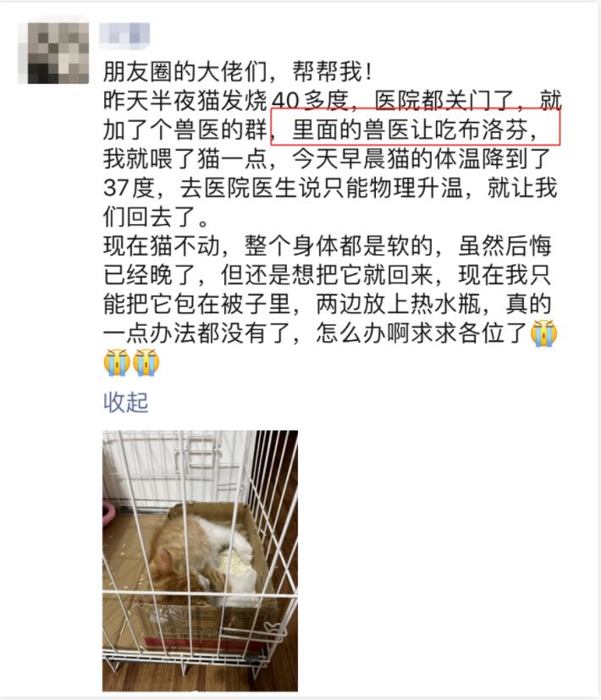Click the phrase 怎么办啊求求各位了
The width and height of the screenshot is (601, 700).
(x=422, y=333)
